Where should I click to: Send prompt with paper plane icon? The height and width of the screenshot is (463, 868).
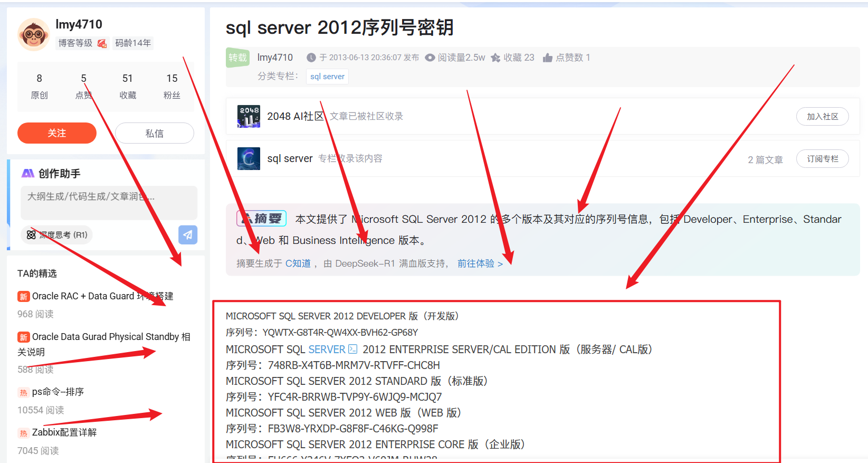[188, 234]
